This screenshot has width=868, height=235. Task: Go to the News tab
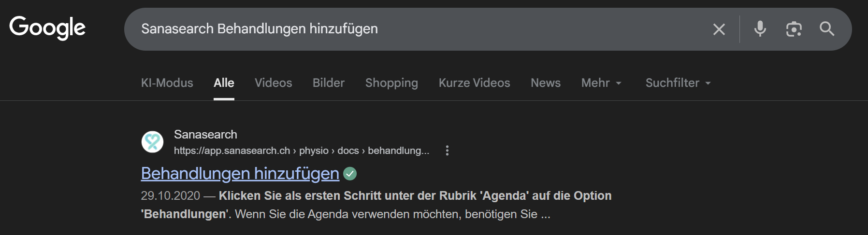tap(545, 83)
